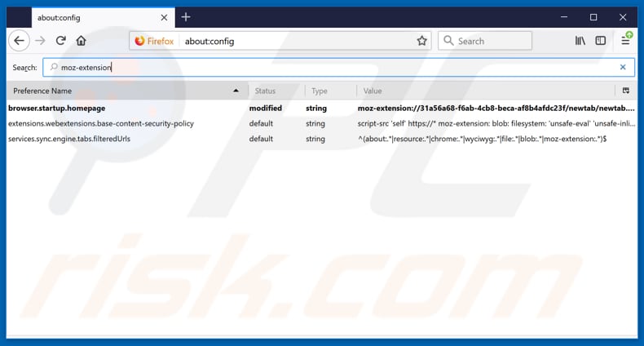Click 'default' status of filteredUrls row
Image resolution: width=644 pixels, height=346 pixels.
[261, 139]
